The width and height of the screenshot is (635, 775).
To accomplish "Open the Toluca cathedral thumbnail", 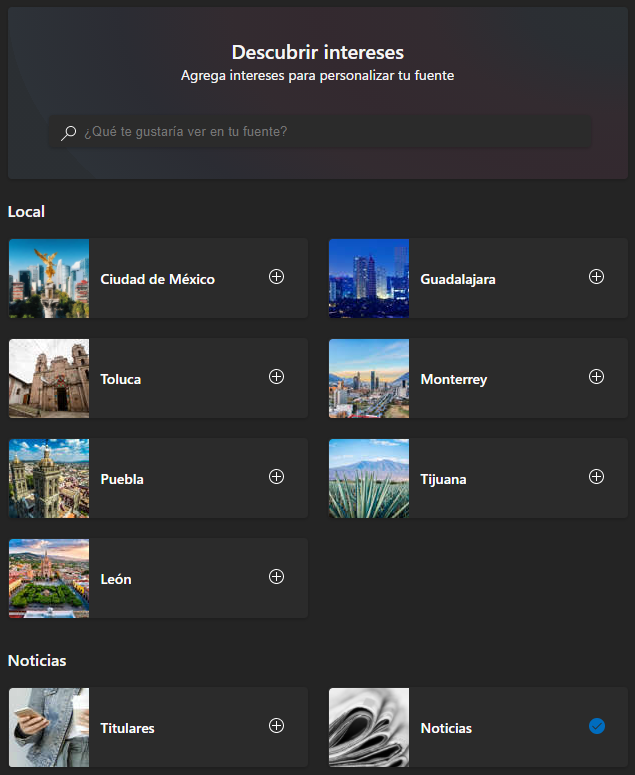I will (49, 378).
